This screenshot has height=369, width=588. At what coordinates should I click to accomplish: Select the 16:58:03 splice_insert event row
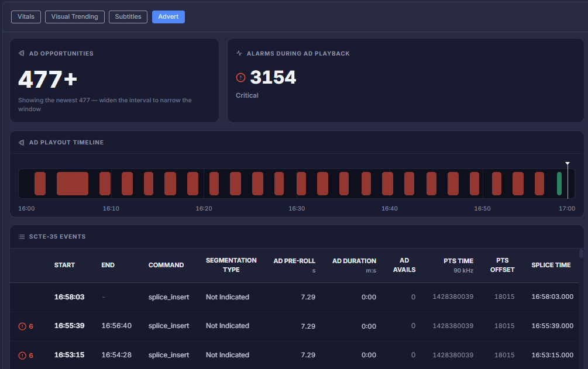(294, 297)
